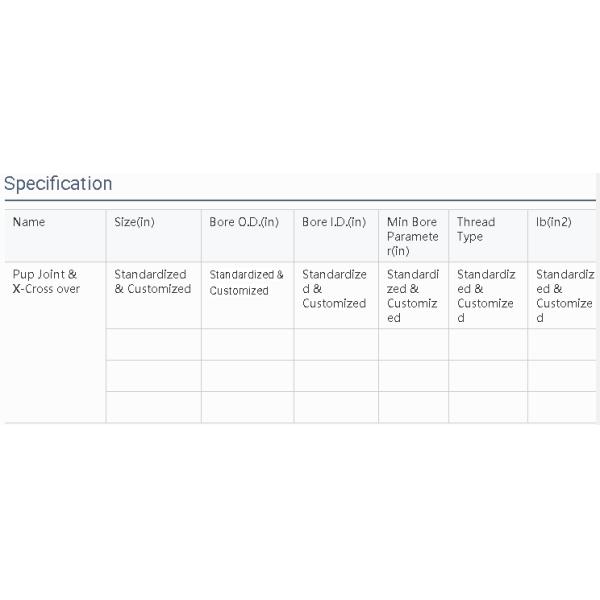Select Standardized & Customized under Size(in)
Viewport: 600px width, 600px height.
152,281
